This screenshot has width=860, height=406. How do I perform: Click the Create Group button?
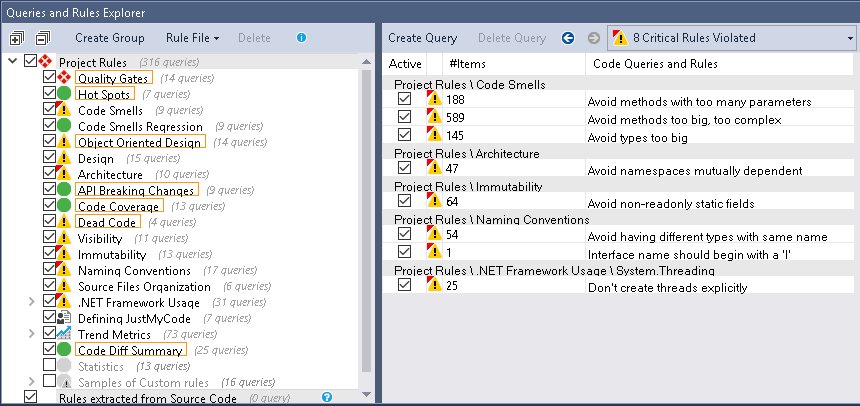point(109,38)
